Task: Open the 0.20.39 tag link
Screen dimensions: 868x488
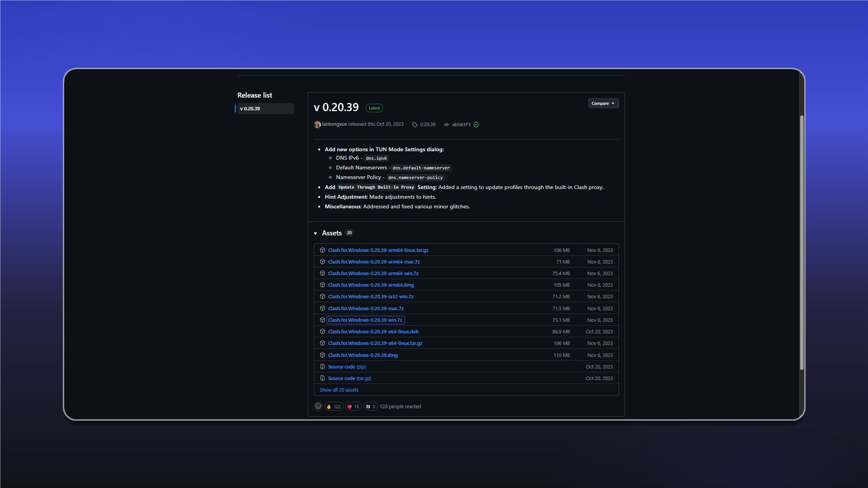Action: (x=428, y=125)
